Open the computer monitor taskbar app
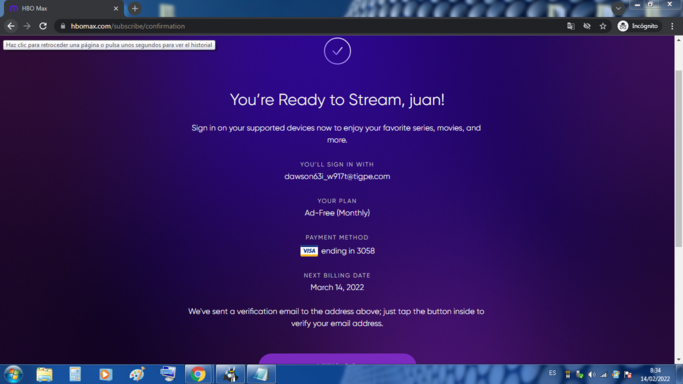 (168, 374)
